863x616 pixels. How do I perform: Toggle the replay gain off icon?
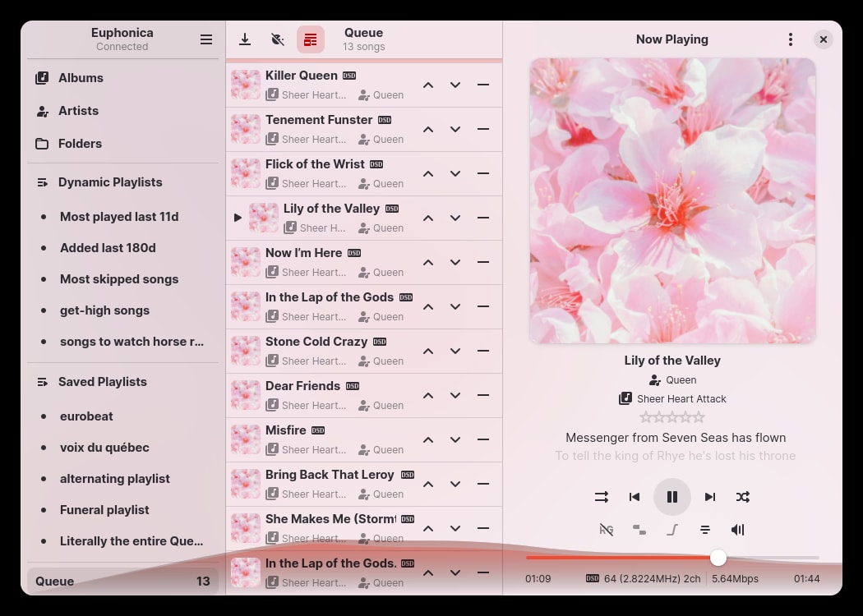tap(607, 530)
